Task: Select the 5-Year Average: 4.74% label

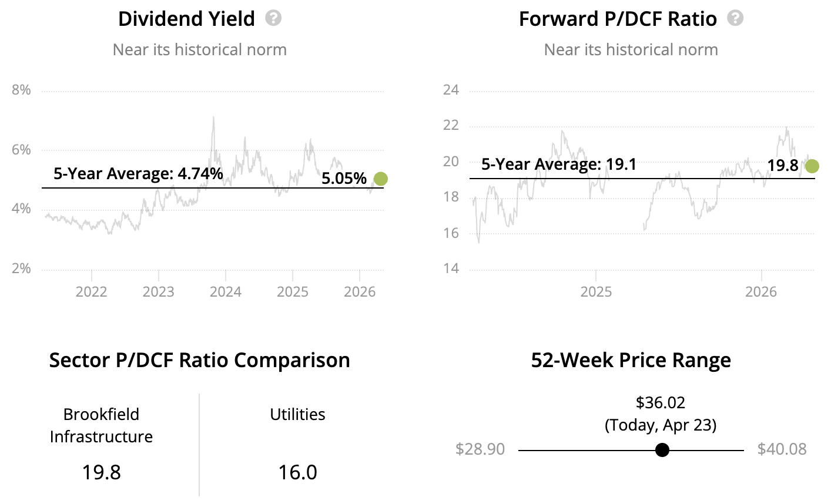Action: [138, 173]
